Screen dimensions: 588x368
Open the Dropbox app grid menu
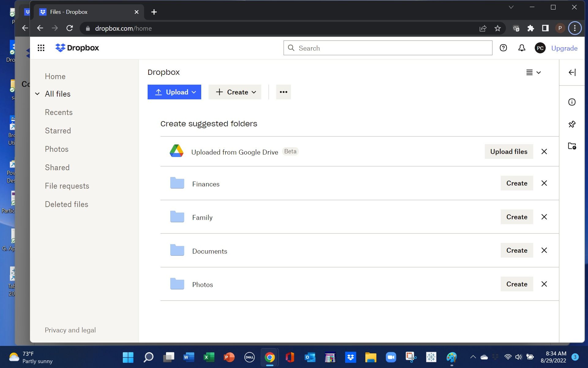[41, 48]
